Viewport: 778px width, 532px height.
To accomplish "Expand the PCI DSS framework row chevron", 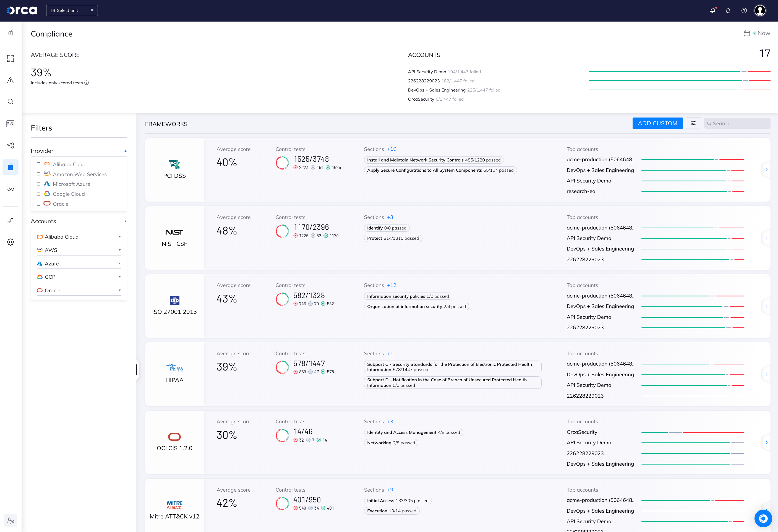I will (767, 170).
